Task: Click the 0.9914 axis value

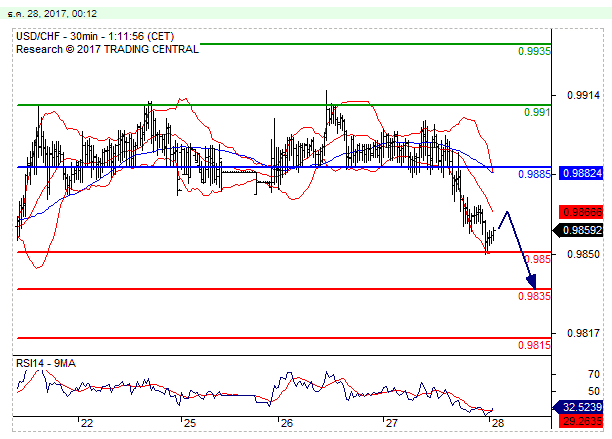Action: [583, 95]
